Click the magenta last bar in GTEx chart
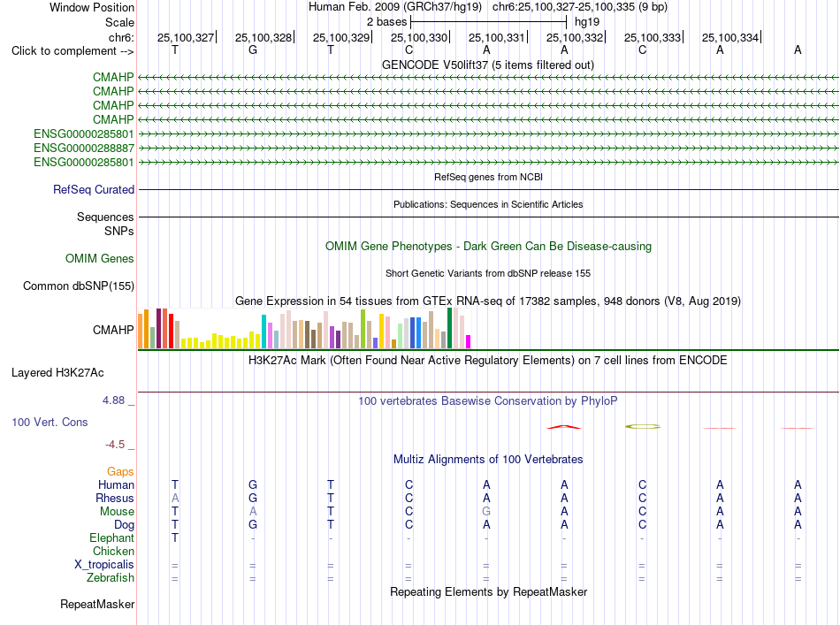Viewport: 840px width, 625px height. (x=469, y=342)
